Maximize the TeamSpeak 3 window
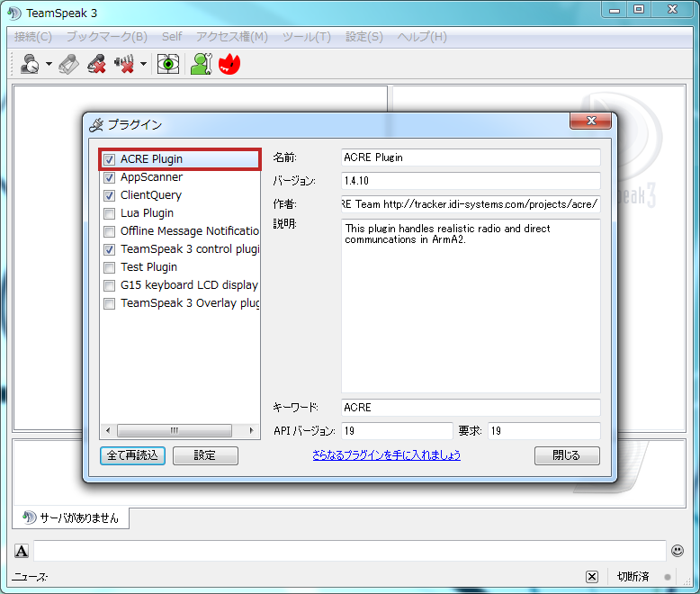 pos(639,9)
